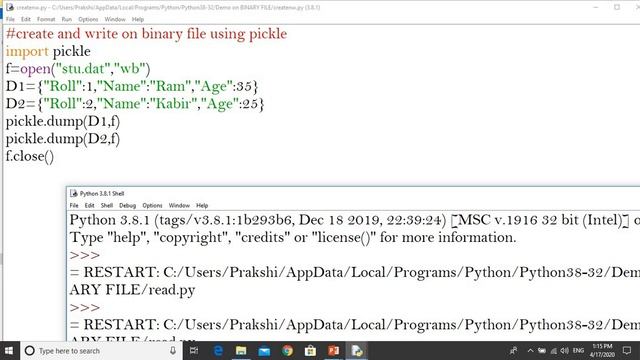Open the Edit menu in the Python Shell
The image size is (640, 360).
89,205
